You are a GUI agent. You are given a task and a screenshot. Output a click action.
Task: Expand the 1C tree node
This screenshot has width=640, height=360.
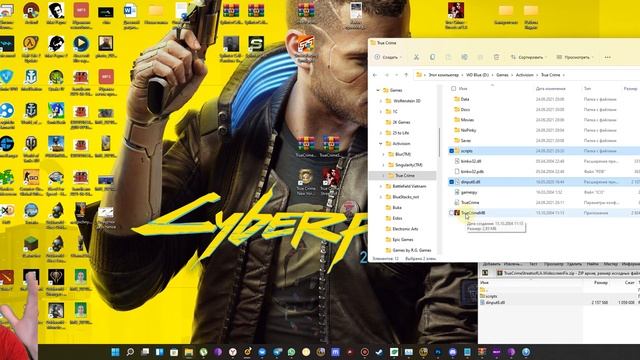click(x=381, y=111)
